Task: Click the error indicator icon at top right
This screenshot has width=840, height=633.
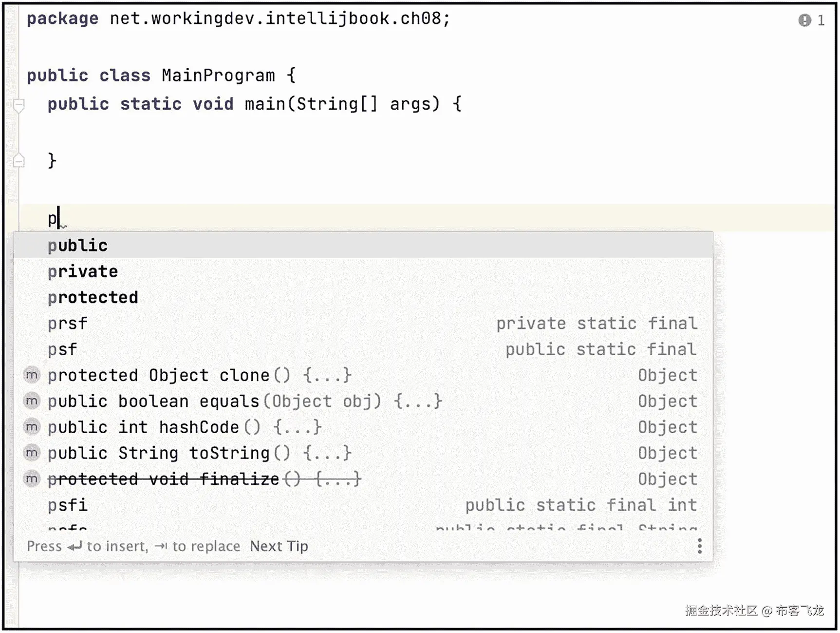Action: click(804, 20)
